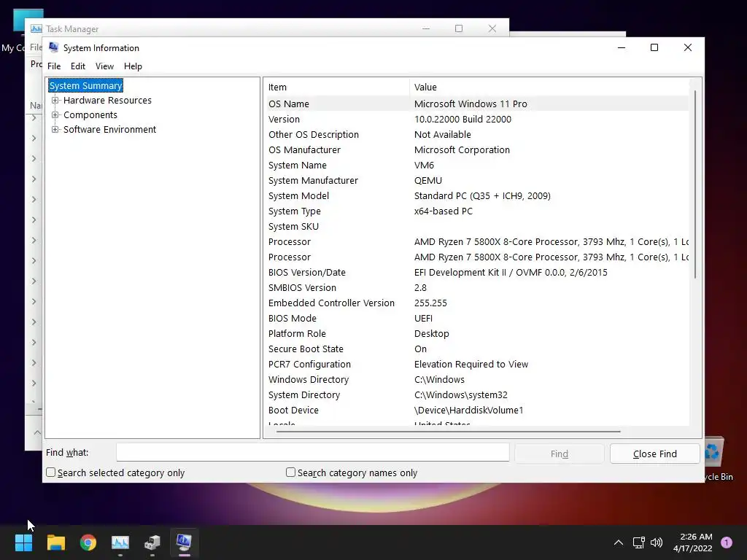Expand the Components tree node
This screenshot has width=747, height=560.
click(x=55, y=114)
